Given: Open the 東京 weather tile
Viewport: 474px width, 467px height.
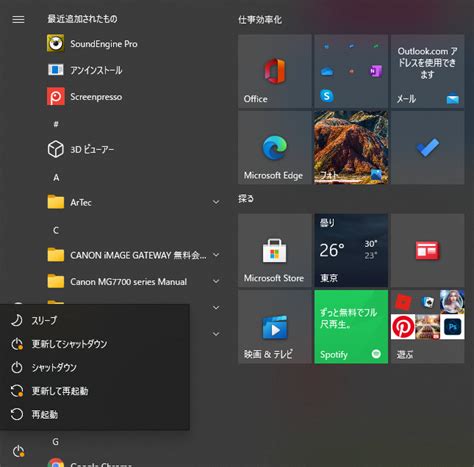Looking at the screenshot, I should tap(351, 250).
